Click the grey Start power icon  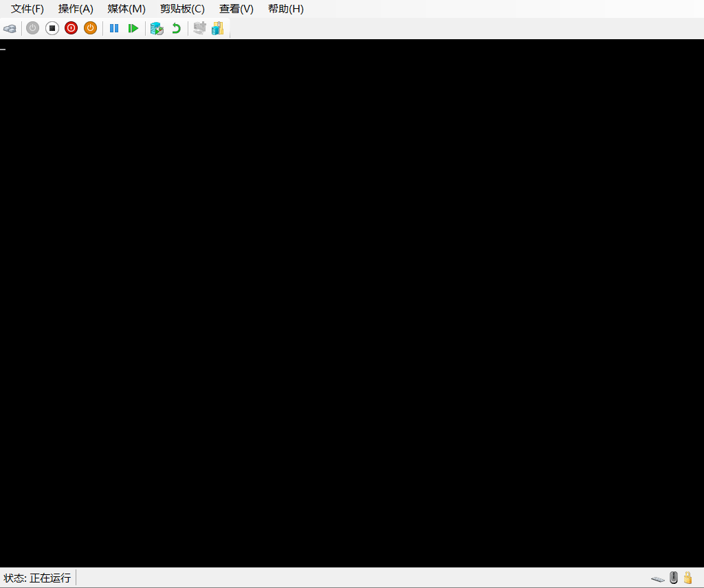coord(32,28)
